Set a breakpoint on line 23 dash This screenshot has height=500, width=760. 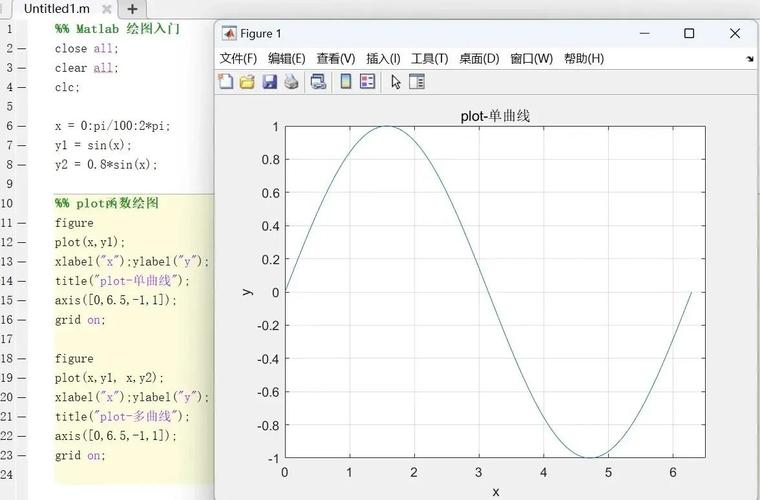coord(21,455)
